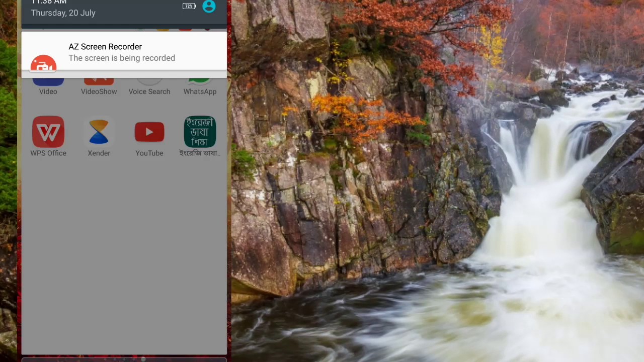
Task: Open the AZ Screen Recorder notification title
Action: pos(105,47)
